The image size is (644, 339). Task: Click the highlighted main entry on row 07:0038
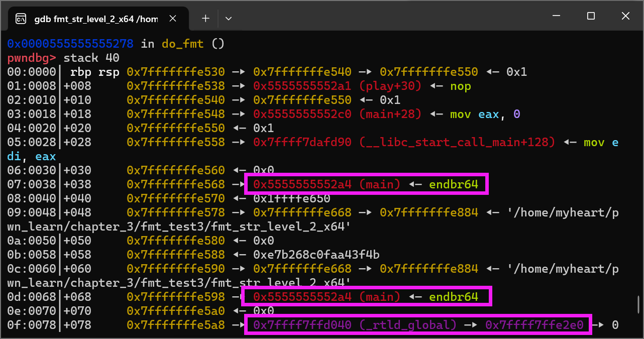tap(366, 184)
